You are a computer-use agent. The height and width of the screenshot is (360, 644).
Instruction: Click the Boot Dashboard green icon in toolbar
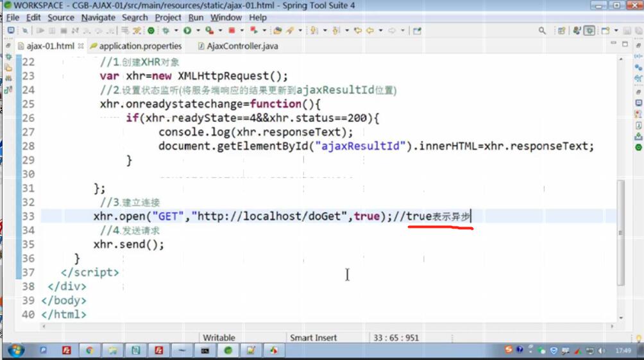pos(151,30)
